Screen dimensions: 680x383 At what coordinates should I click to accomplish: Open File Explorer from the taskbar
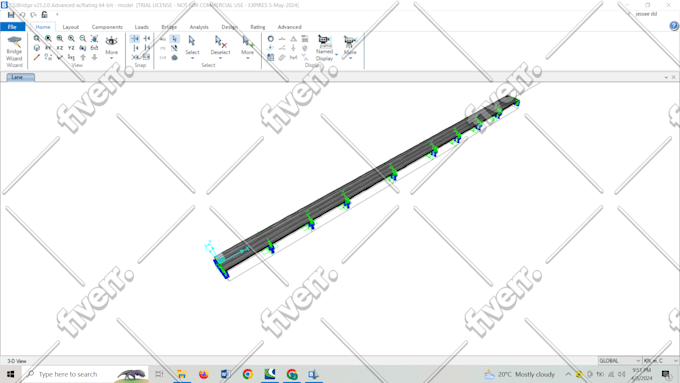pyautogui.click(x=182, y=374)
